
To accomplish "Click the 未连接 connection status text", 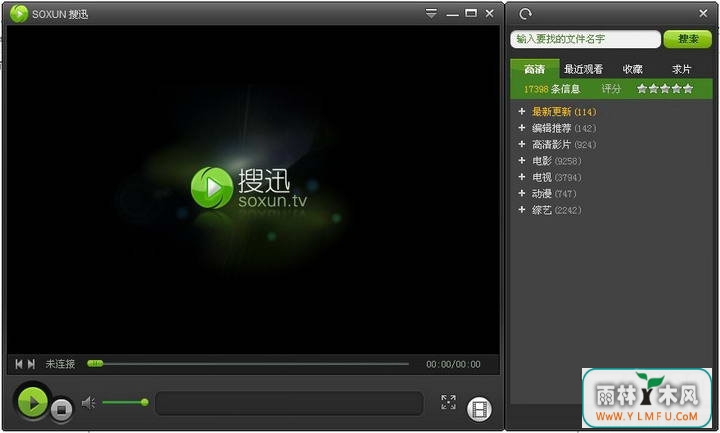I will [x=60, y=364].
